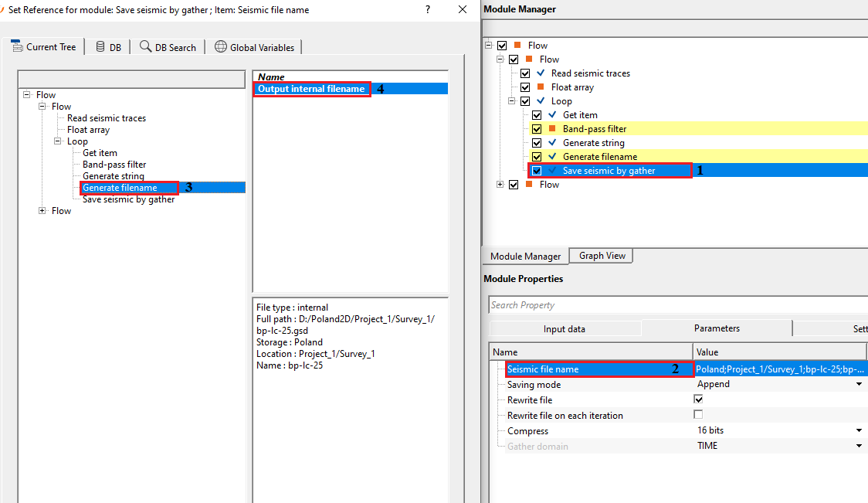Click the blue checkmark icon beside Generate string
The height and width of the screenshot is (503, 868).
553,143
